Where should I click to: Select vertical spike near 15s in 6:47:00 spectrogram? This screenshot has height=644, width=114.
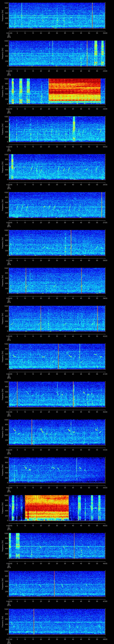coord(34,621)
